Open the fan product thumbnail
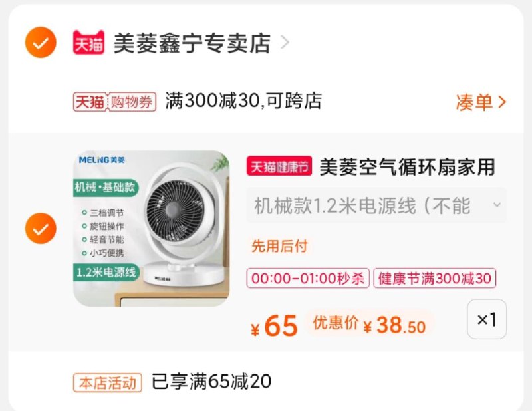This screenshot has width=532, height=411. tap(152, 228)
